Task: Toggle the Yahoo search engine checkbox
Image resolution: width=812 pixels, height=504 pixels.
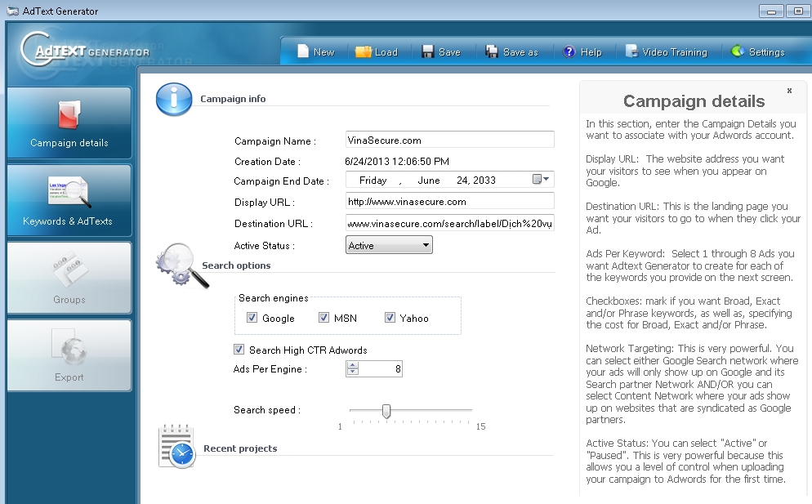Action: click(x=390, y=318)
